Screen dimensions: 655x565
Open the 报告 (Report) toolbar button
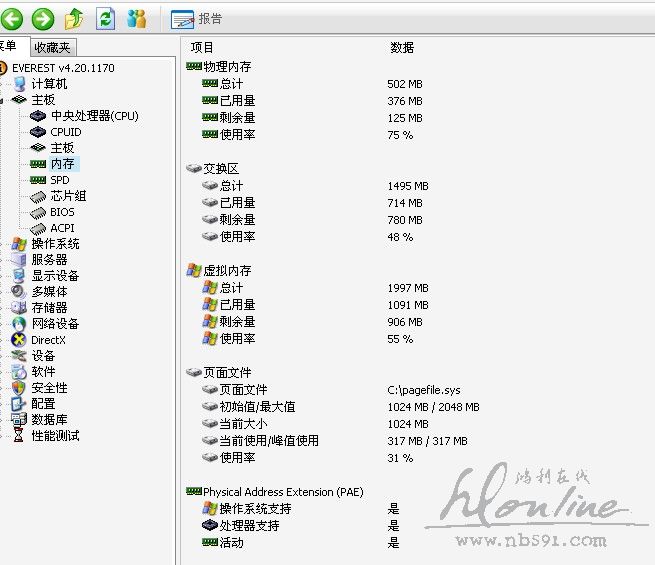pos(198,19)
